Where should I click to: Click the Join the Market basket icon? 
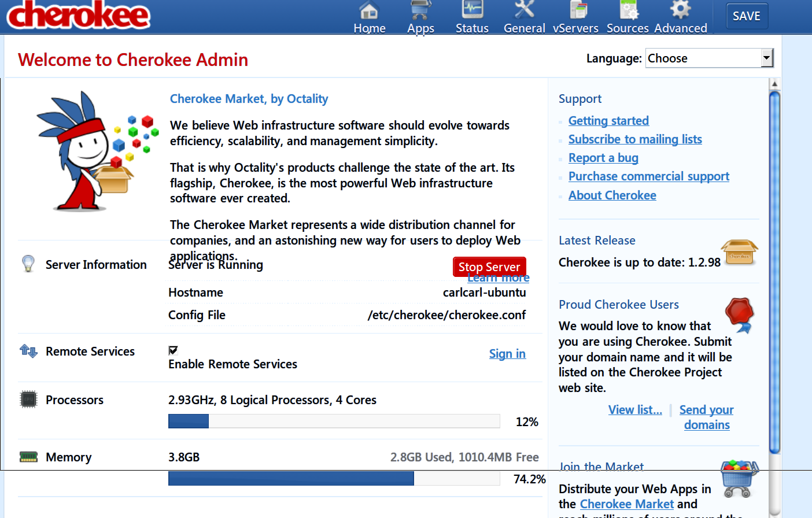coord(739,479)
